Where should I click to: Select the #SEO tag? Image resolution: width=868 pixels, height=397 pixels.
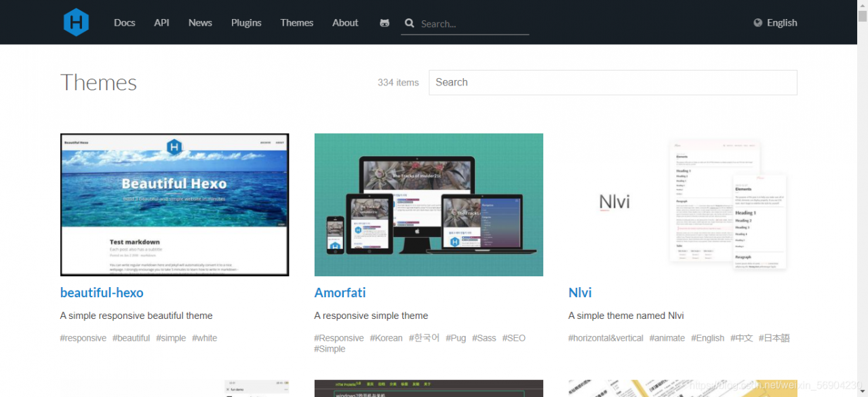[514, 338]
